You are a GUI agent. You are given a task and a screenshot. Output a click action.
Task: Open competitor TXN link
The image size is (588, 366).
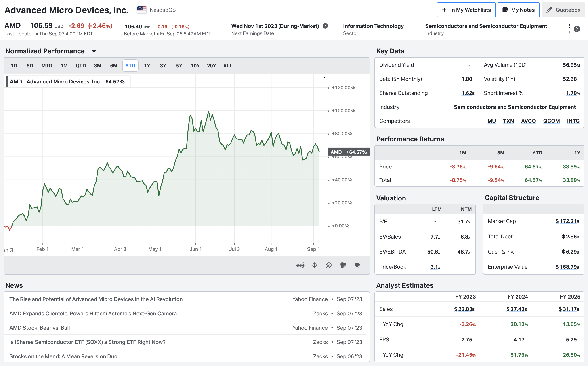click(x=508, y=121)
